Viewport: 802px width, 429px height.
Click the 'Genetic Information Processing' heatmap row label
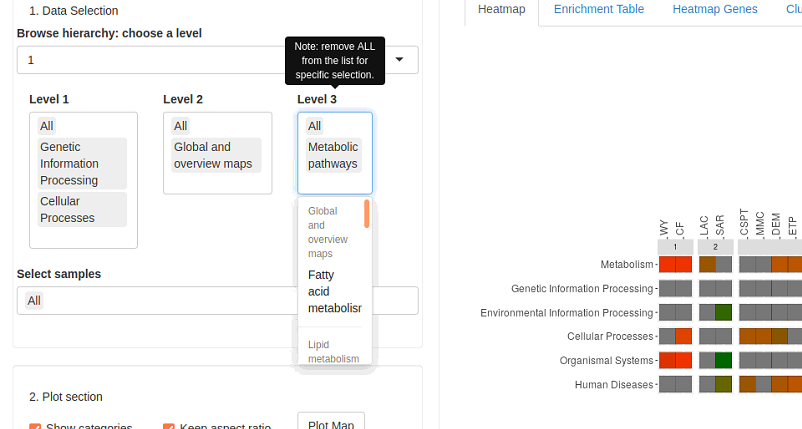point(582,288)
